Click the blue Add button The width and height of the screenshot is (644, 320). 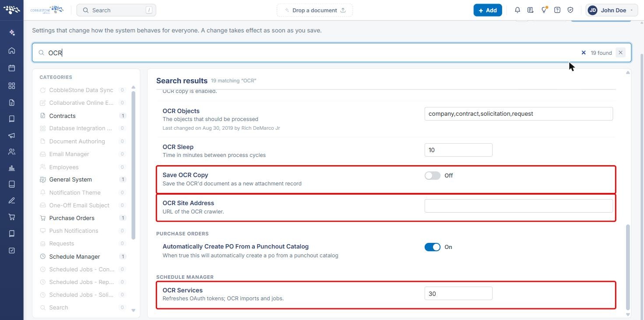pos(488,10)
